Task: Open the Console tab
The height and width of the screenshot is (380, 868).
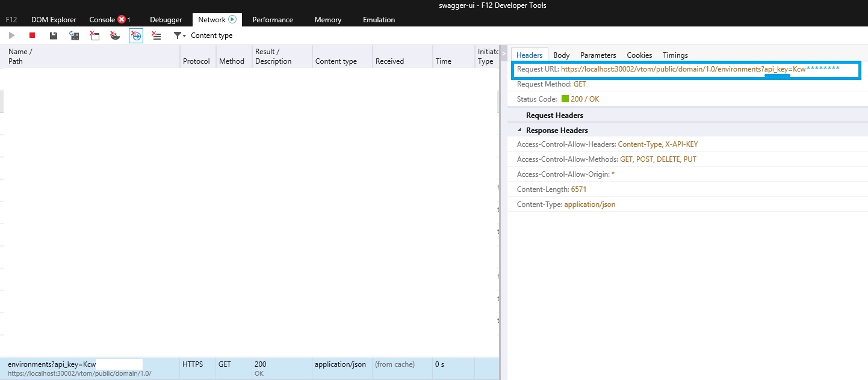Action: click(102, 20)
